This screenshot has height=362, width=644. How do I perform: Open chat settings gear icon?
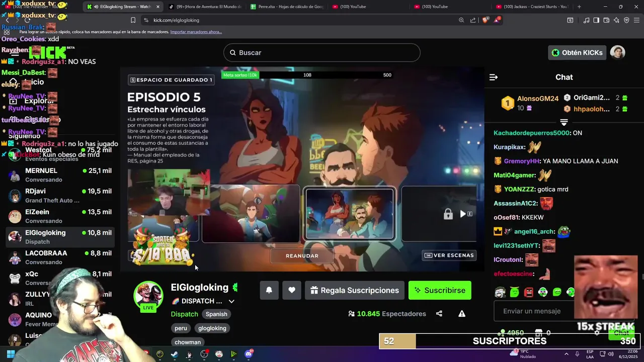(x=597, y=333)
